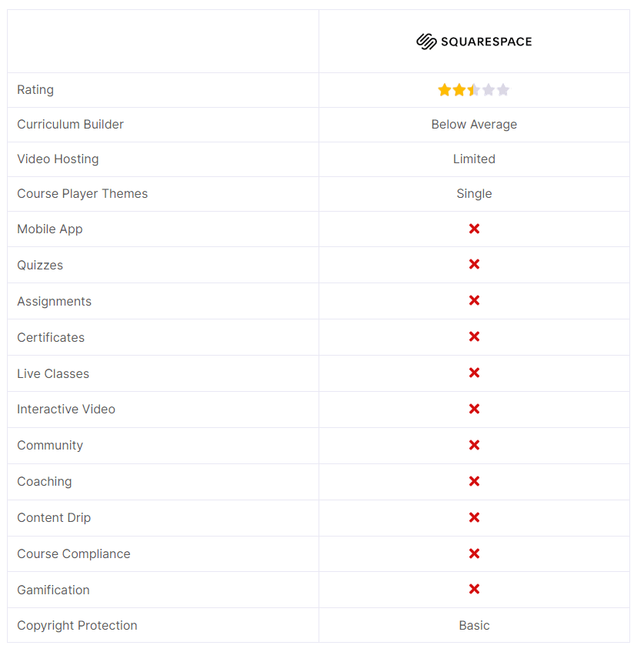The width and height of the screenshot is (644, 652).
Task: Click the red X for Quizzes
Action: pyautogui.click(x=474, y=264)
